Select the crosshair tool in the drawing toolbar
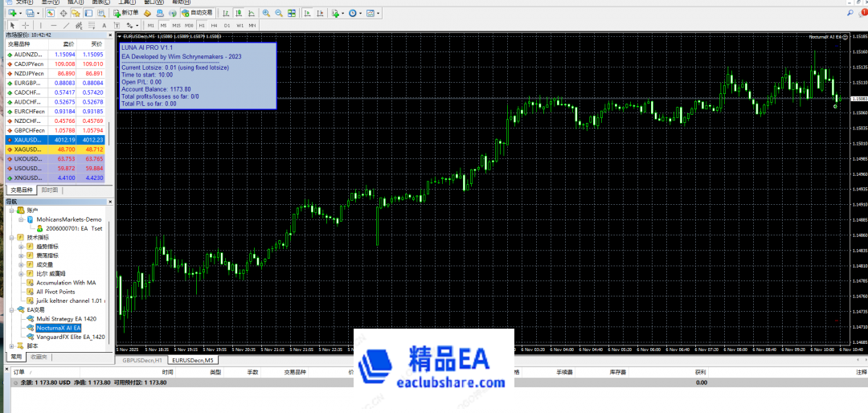This screenshot has height=413, width=868. (23, 26)
